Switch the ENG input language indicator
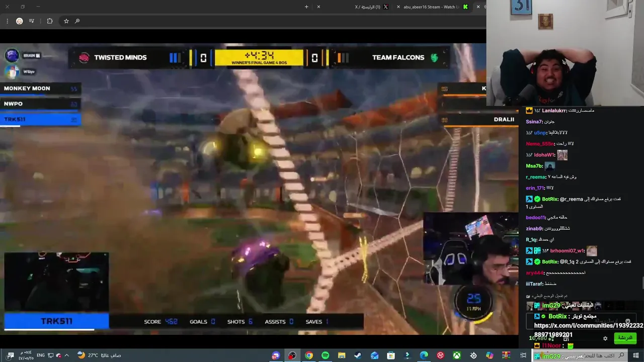Image resolution: width=644 pixels, height=362 pixels. (41, 355)
